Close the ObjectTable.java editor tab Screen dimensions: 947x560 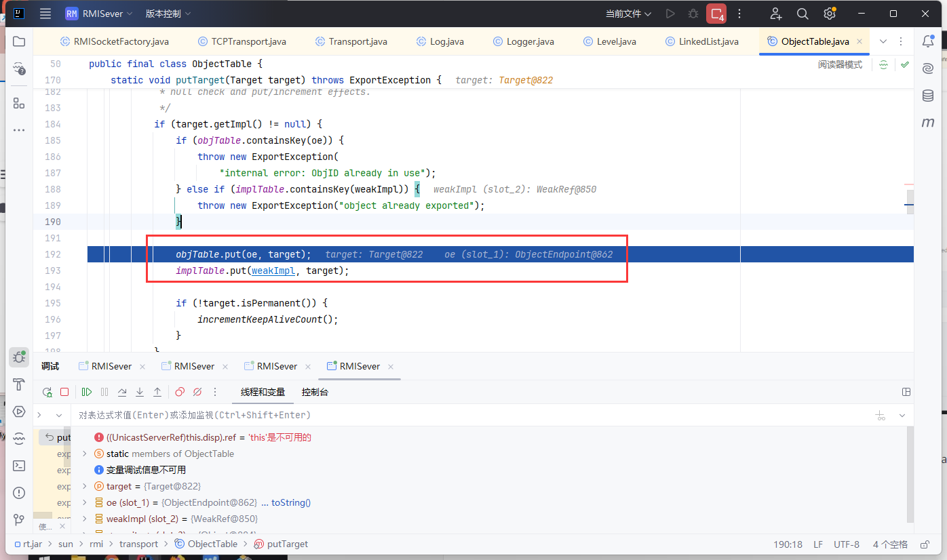pyautogui.click(x=859, y=41)
